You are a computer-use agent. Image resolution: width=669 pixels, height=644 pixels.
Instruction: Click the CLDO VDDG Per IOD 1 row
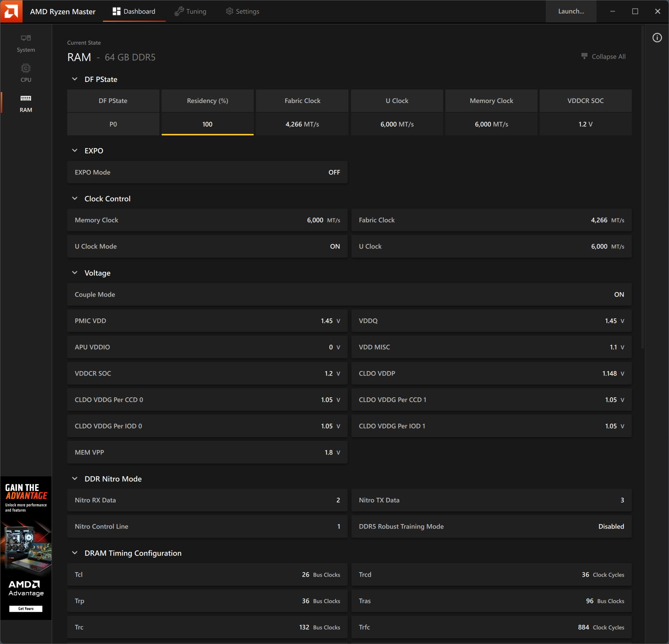492,426
